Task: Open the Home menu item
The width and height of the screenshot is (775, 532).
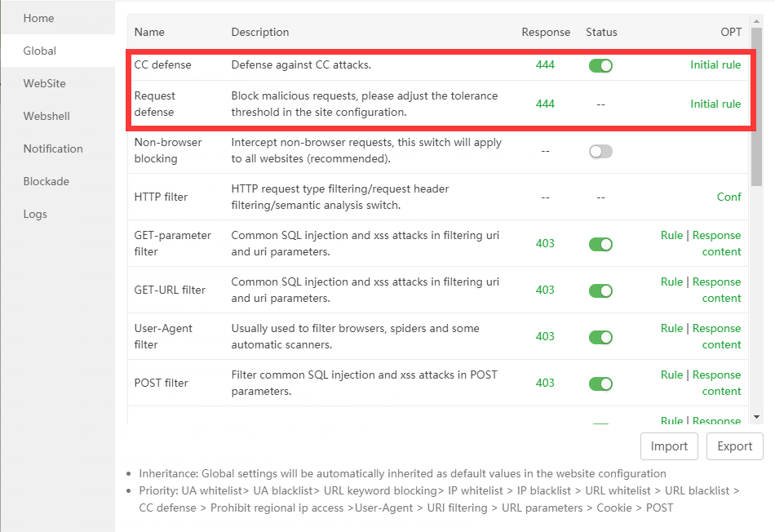Action: tap(38, 18)
